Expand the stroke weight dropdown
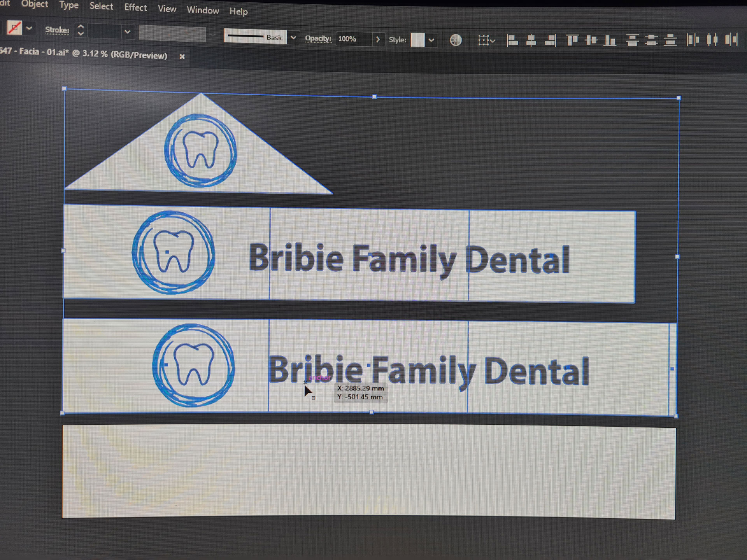Image resolution: width=747 pixels, height=560 pixels. [x=127, y=32]
